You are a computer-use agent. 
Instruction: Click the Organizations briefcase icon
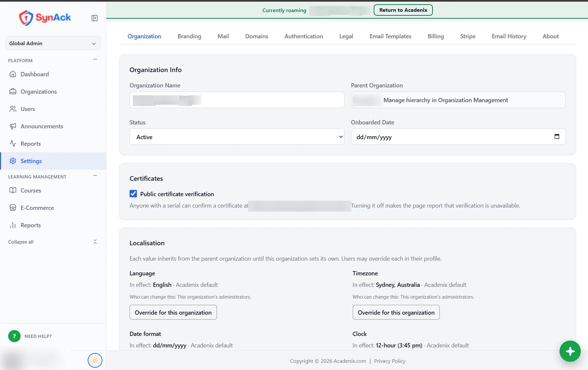click(13, 91)
